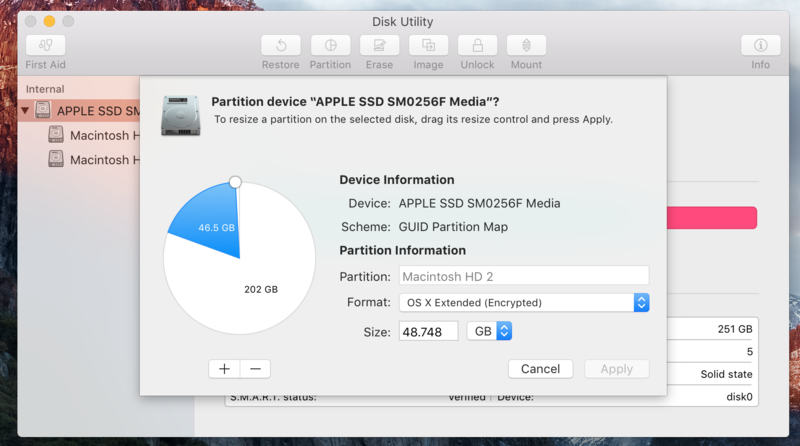Click the "APPLE SSD SM0256F Media" device text
The width and height of the screenshot is (800, 446).
[479, 203]
